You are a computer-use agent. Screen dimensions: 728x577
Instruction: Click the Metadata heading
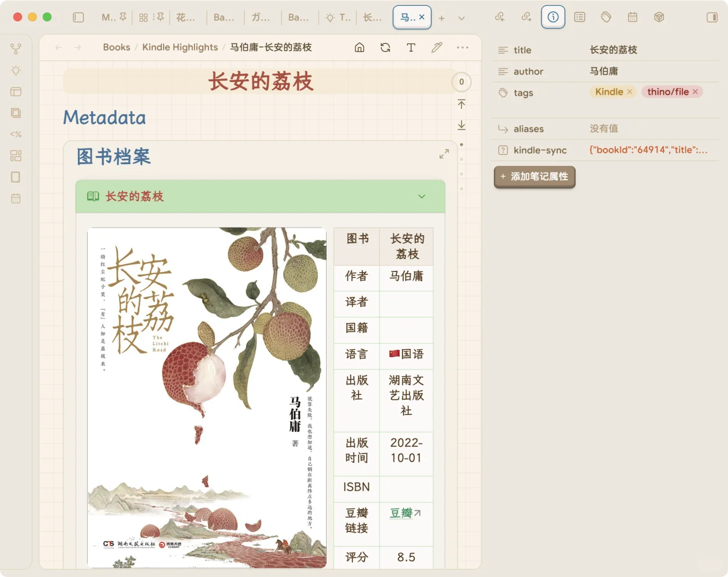pyautogui.click(x=104, y=118)
